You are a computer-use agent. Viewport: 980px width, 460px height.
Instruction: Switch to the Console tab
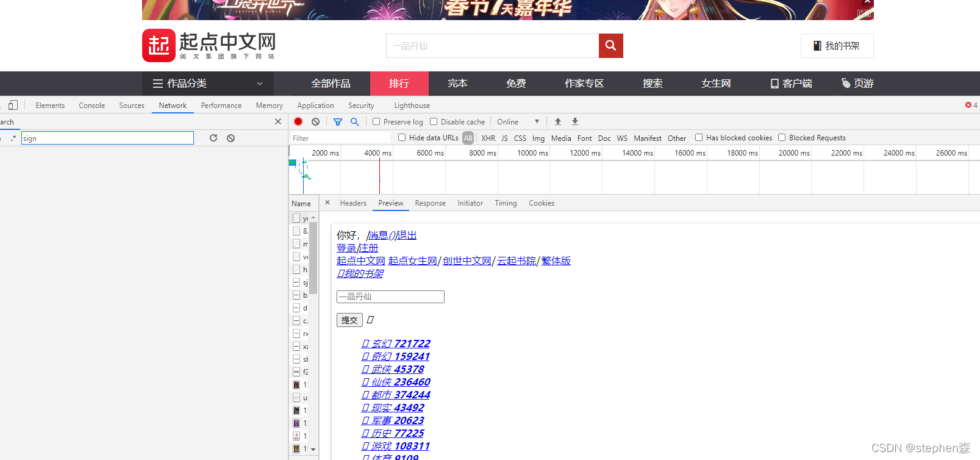pos(91,106)
